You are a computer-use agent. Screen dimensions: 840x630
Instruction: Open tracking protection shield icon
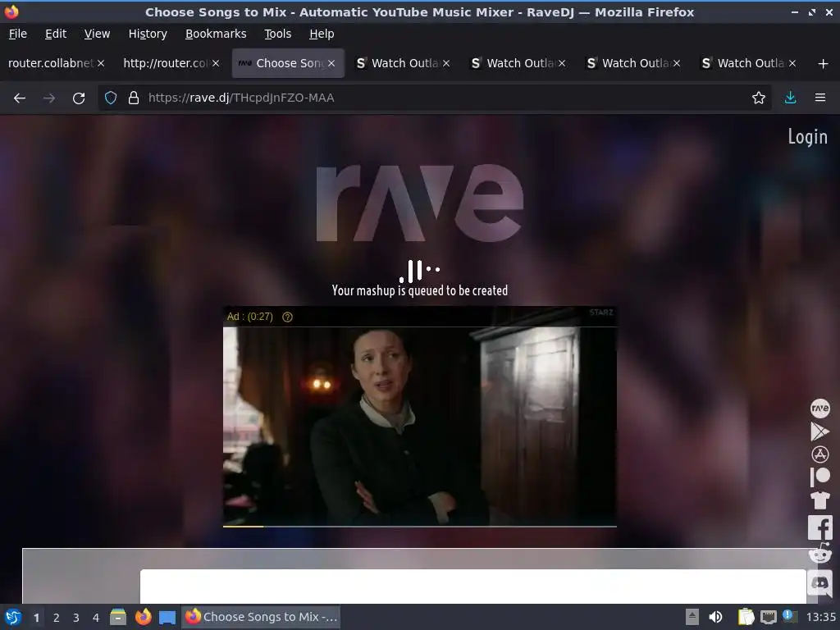(111, 98)
